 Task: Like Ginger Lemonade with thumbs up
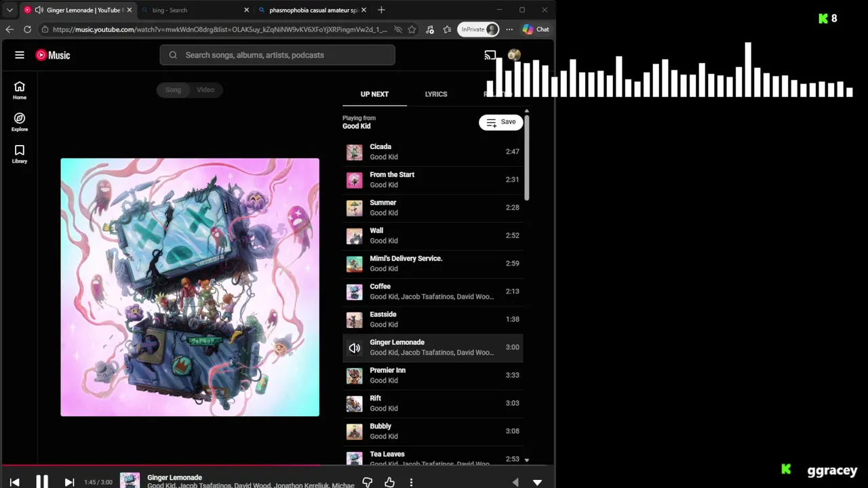pyautogui.click(x=389, y=482)
